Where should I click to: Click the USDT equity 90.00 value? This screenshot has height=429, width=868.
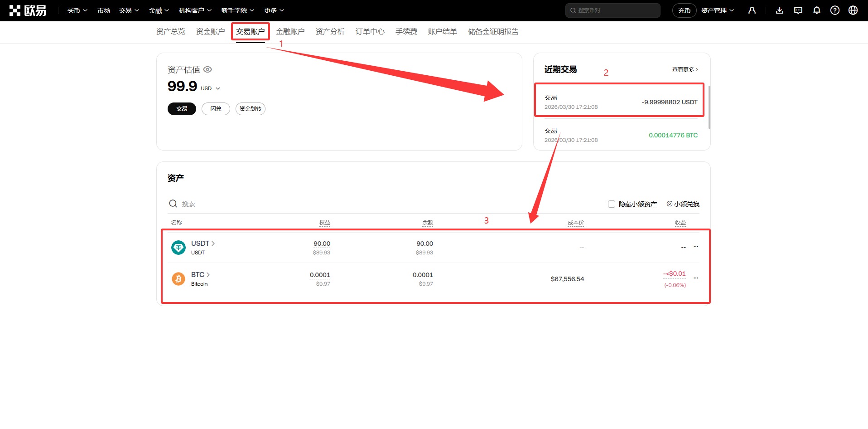click(322, 244)
